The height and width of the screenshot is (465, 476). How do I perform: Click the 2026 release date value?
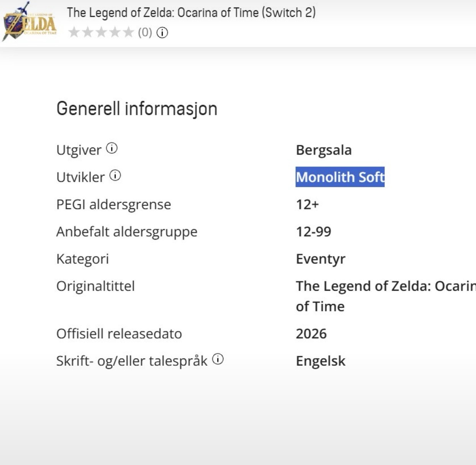pos(311,334)
